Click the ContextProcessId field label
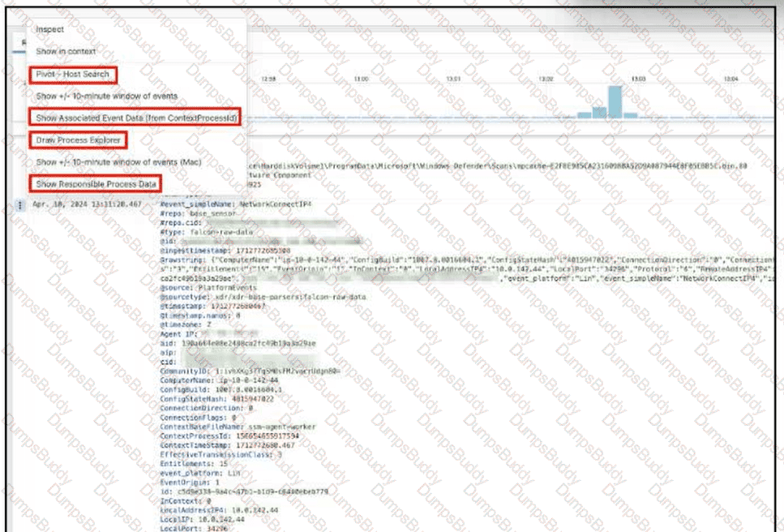The image size is (784, 532). pyautogui.click(x=196, y=436)
